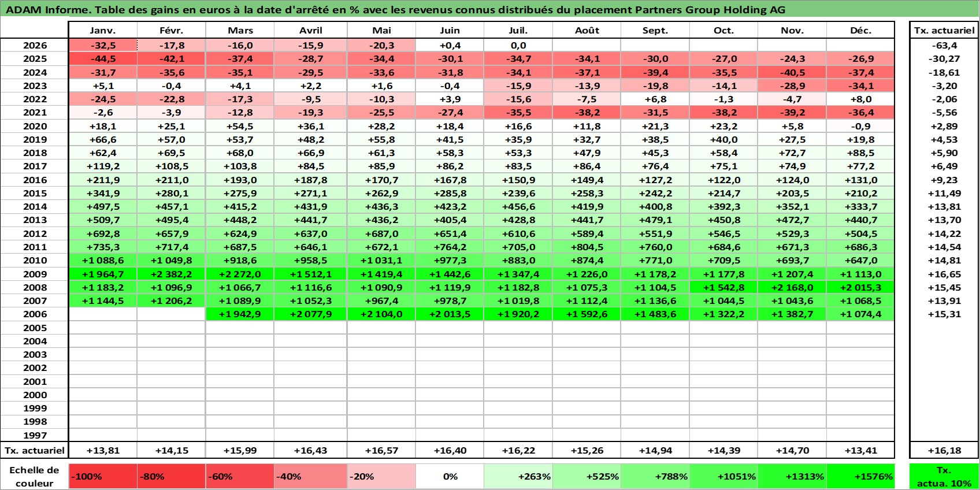Image resolution: width=980 pixels, height=490 pixels.
Task: Select the top-right 'Tx. actuariel' column header
Action: pos(944,31)
